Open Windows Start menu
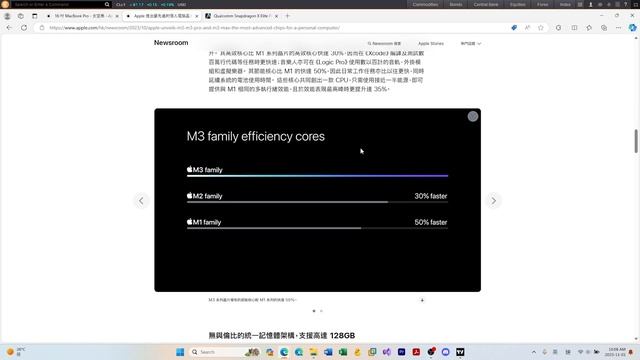 click(180, 352)
